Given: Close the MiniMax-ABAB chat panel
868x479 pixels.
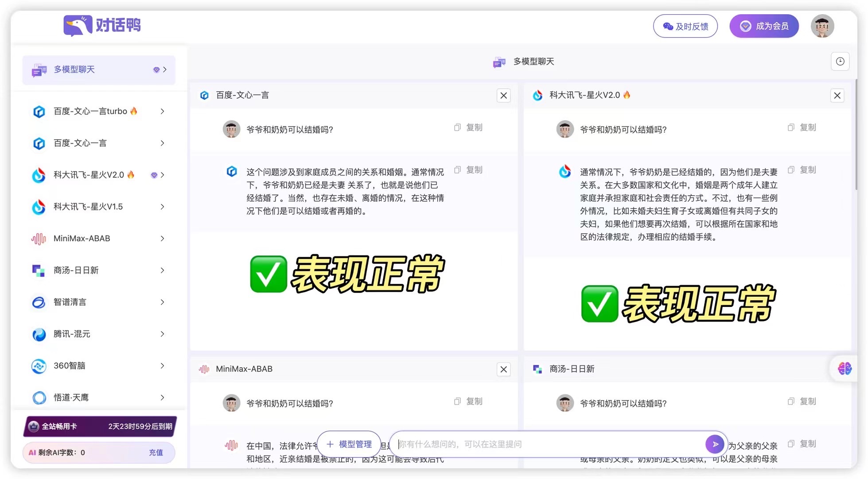Looking at the screenshot, I should 504,369.
